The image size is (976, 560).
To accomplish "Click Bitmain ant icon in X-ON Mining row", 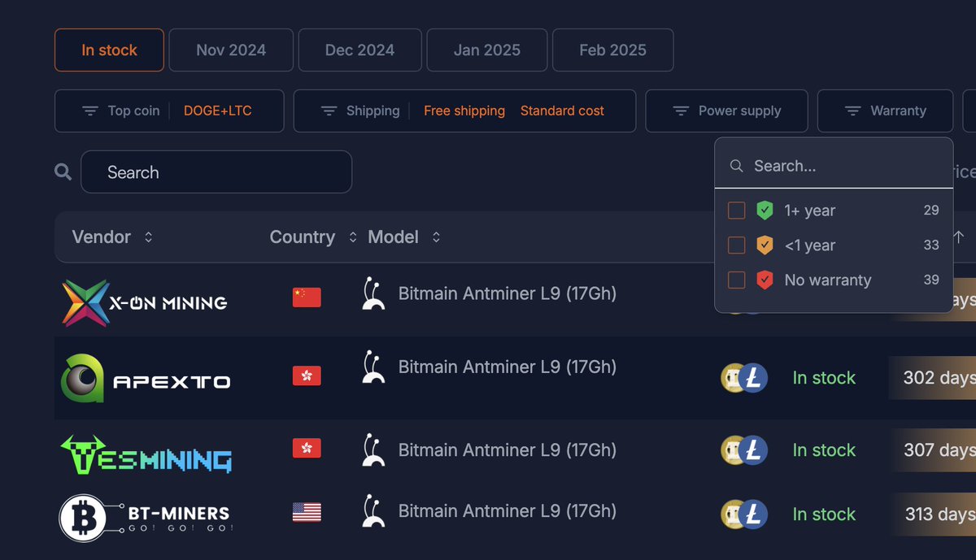I will point(373,293).
